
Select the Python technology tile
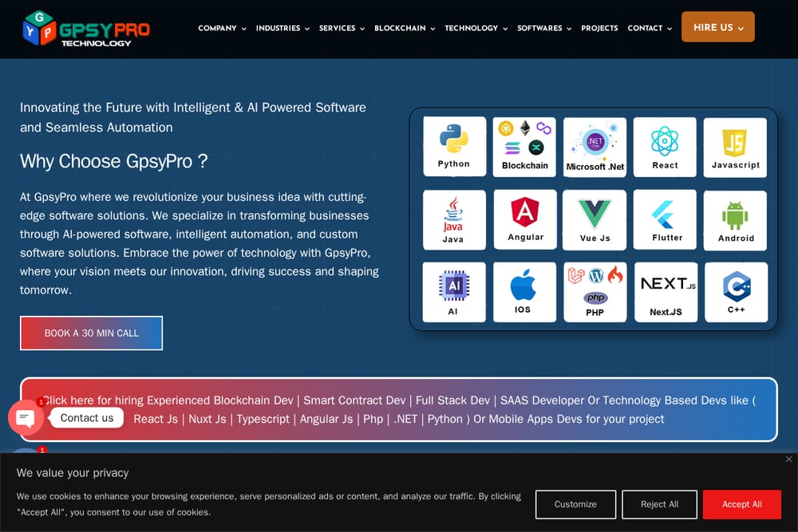pyautogui.click(x=454, y=147)
